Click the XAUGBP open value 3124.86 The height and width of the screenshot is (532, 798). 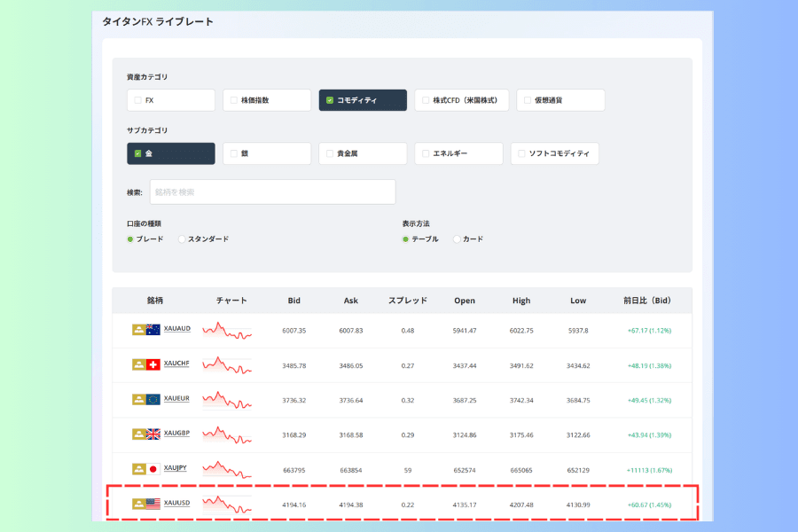465,435
